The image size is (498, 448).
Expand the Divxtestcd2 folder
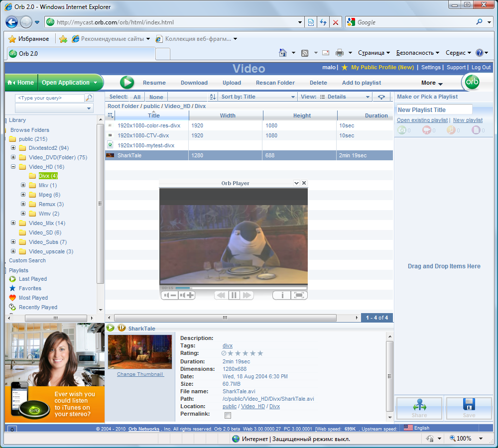pos(13,148)
